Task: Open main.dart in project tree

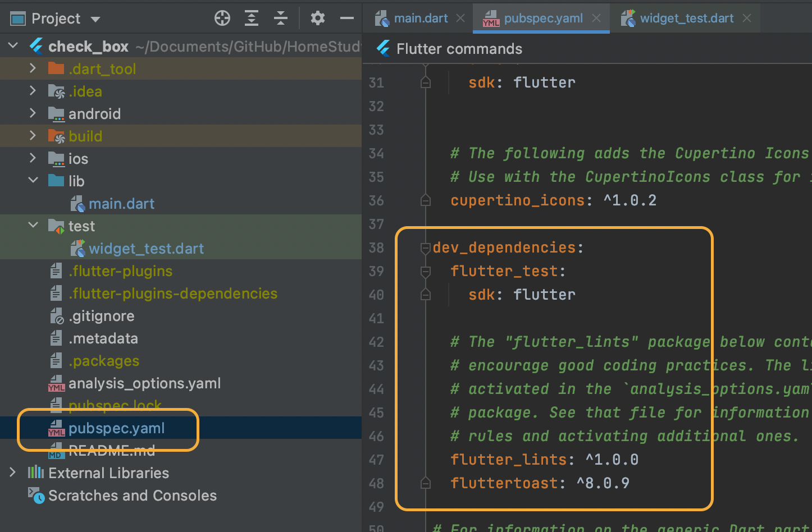Action: pos(121,204)
